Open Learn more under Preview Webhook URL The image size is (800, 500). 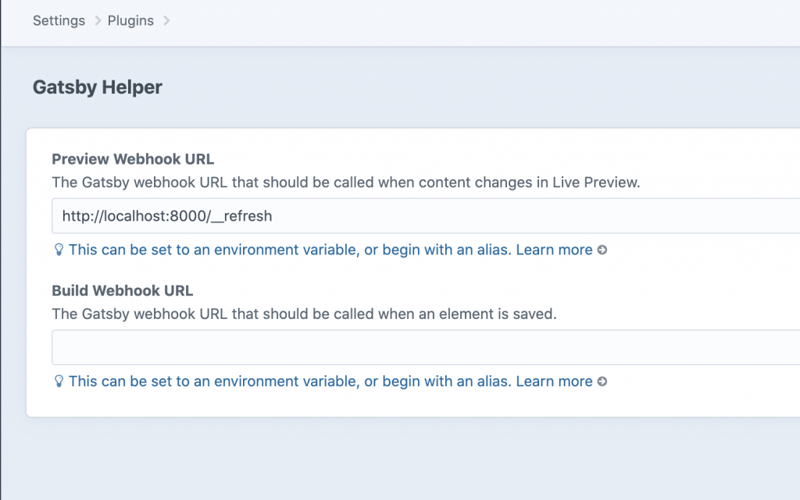click(x=554, y=250)
